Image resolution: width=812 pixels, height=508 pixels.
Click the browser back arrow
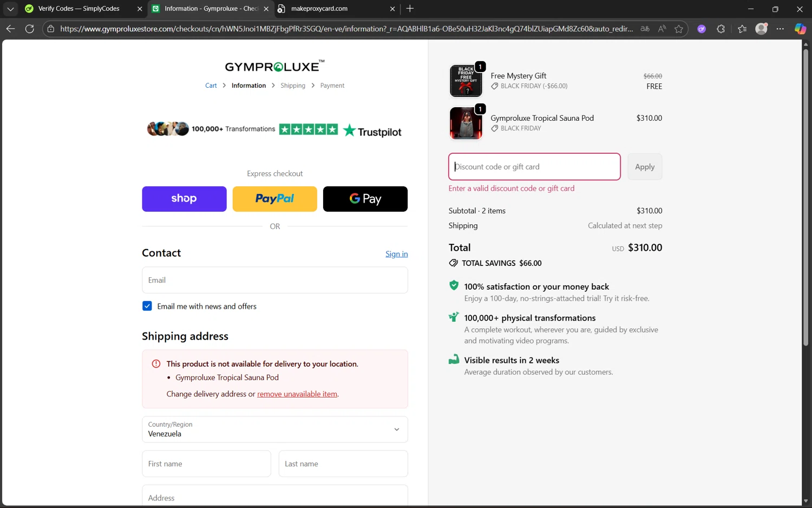point(10,29)
